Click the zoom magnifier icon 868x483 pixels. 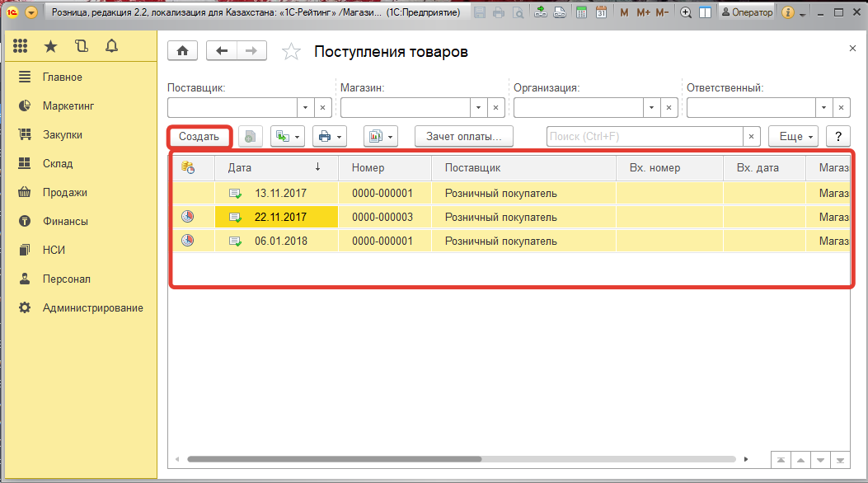685,12
